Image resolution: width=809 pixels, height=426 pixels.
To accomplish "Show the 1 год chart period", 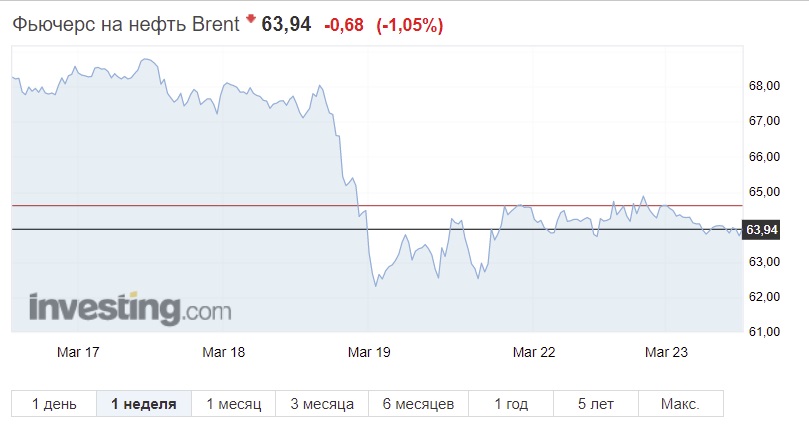I will tap(511, 403).
